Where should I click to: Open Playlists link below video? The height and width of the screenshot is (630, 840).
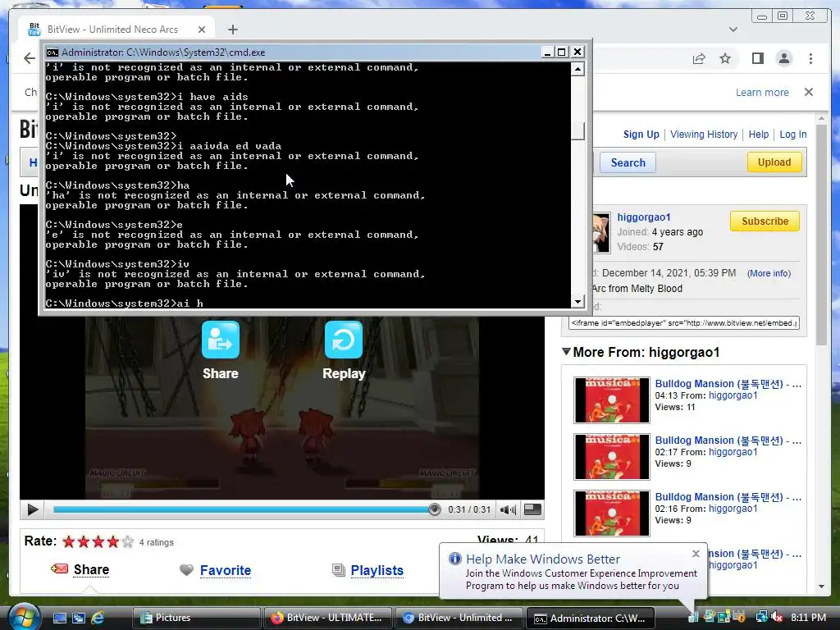pos(377,570)
